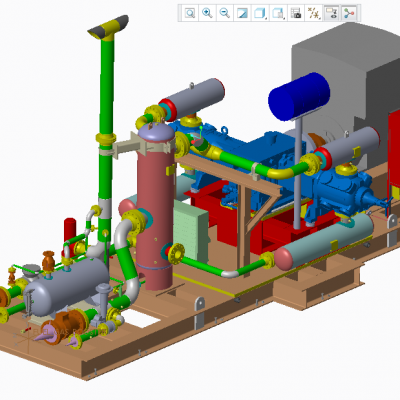Expand the Datum Display Filters dropdown
400x400 pixels.
click(314, 13)
